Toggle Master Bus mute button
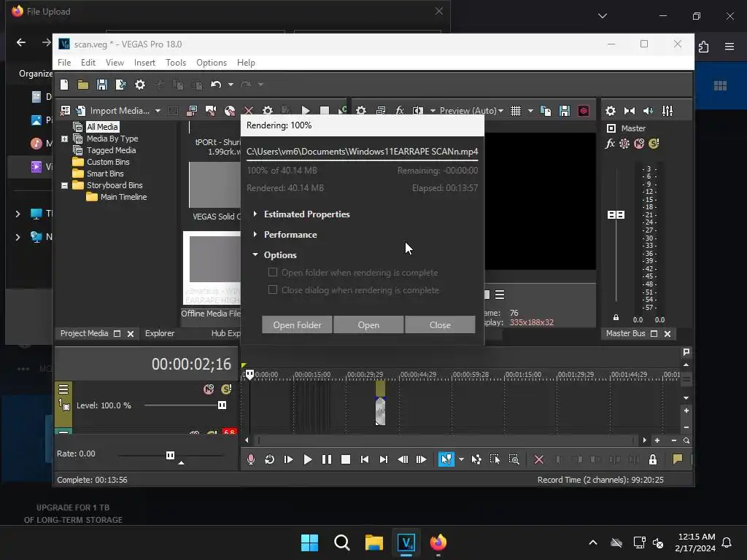The height and width of the screenshot is (560, 747). 639,144
